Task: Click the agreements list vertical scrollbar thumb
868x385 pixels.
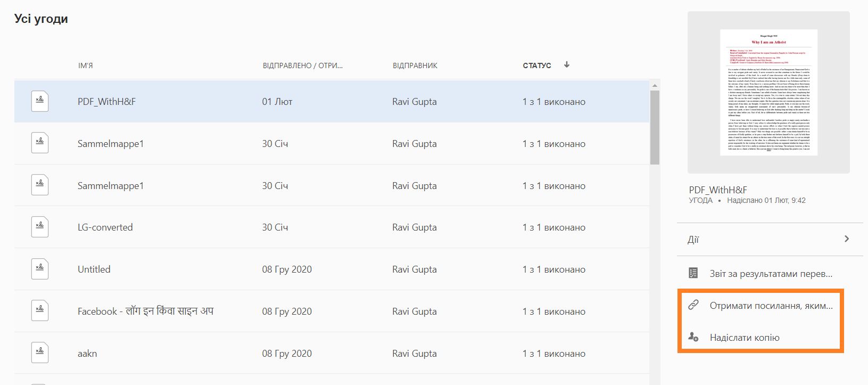Action: coord(655,128)
